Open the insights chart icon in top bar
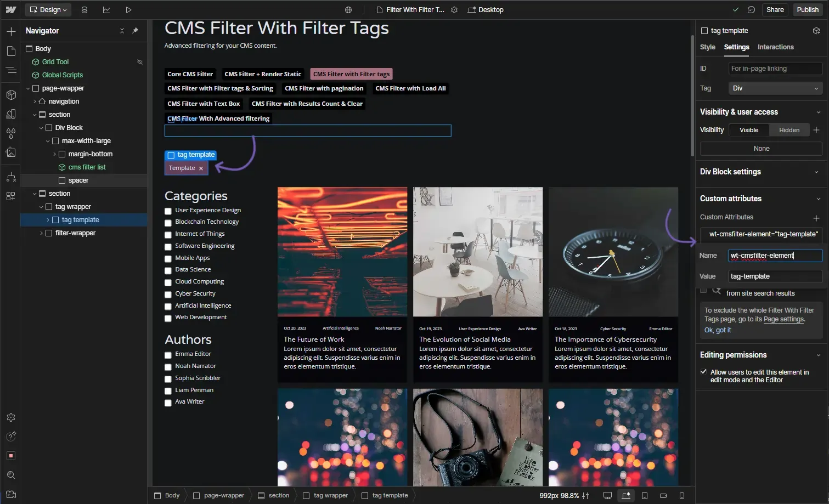Screen dimensions: 829x504 [106, 10]
